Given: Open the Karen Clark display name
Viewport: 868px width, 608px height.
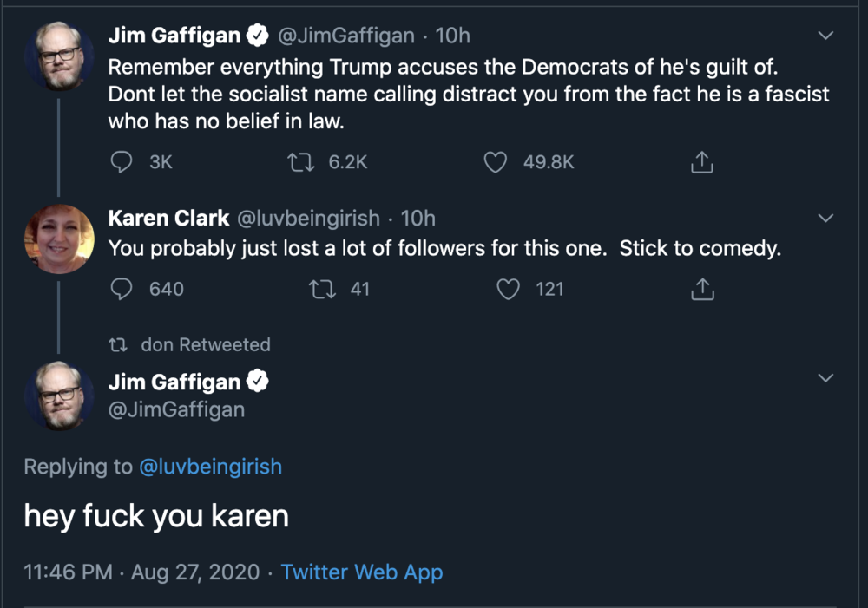Looking at the screenshot, I should (x=168, y=219).
